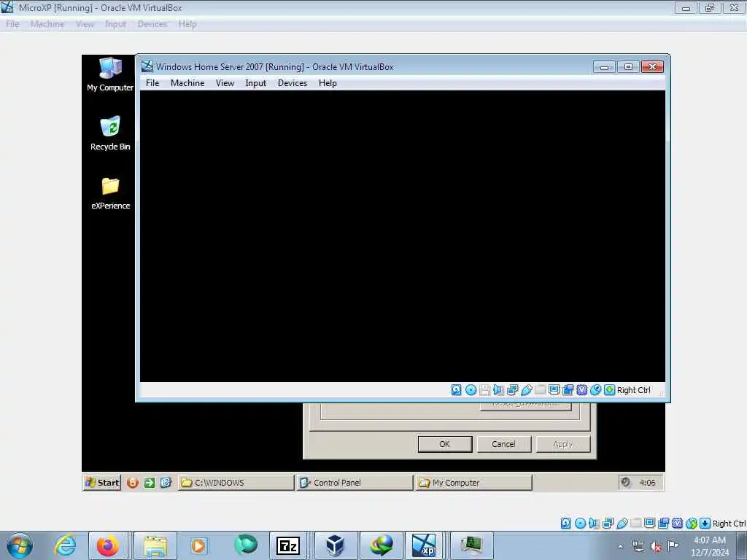Click CPU virtualization icon in Home Server status bar
The height and width of the screenshot is (560, 747).
pos(581,390)
